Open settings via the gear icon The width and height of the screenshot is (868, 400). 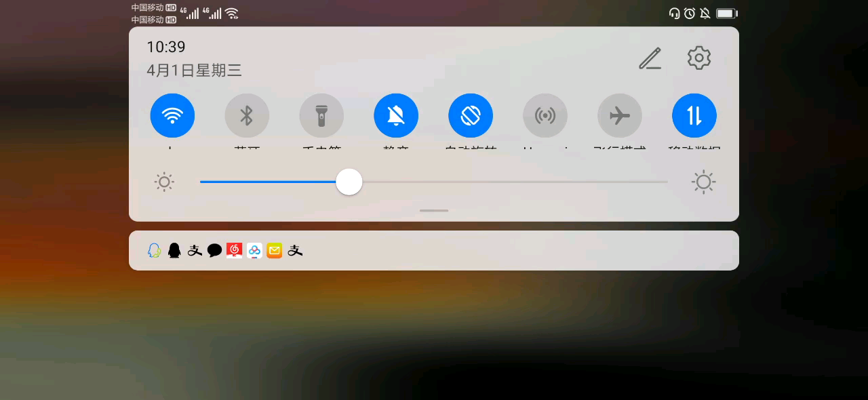click(x=699, y=58)
